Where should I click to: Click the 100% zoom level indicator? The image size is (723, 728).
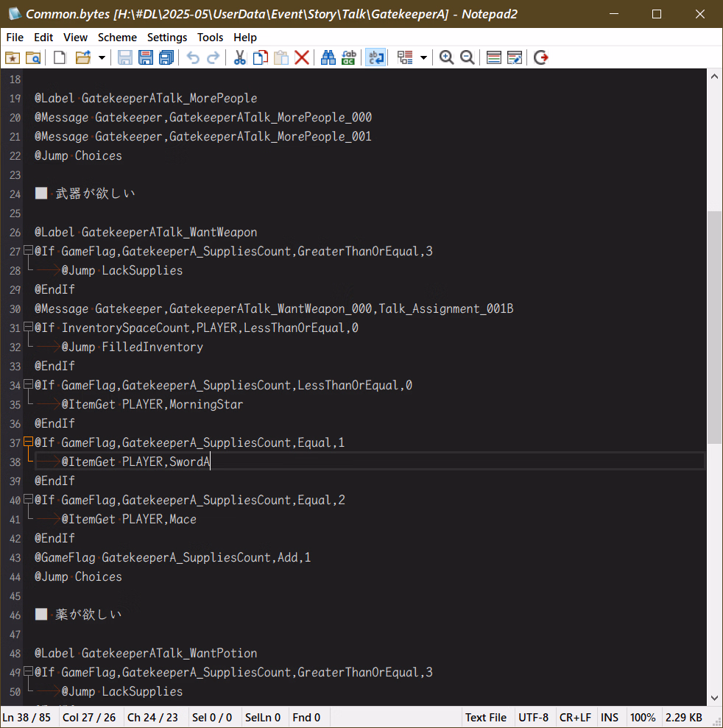click(x=643, y=717)
